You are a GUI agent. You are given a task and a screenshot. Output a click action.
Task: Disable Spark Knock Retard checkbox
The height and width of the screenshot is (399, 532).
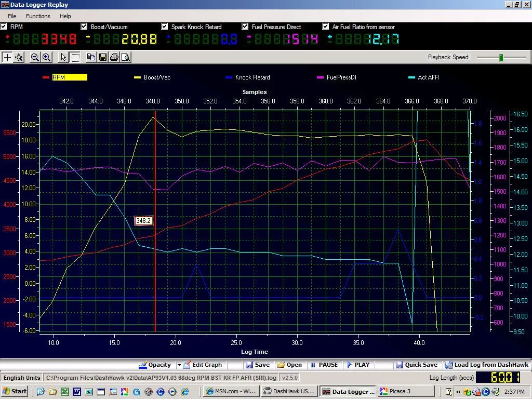click(x=165, y=26)
